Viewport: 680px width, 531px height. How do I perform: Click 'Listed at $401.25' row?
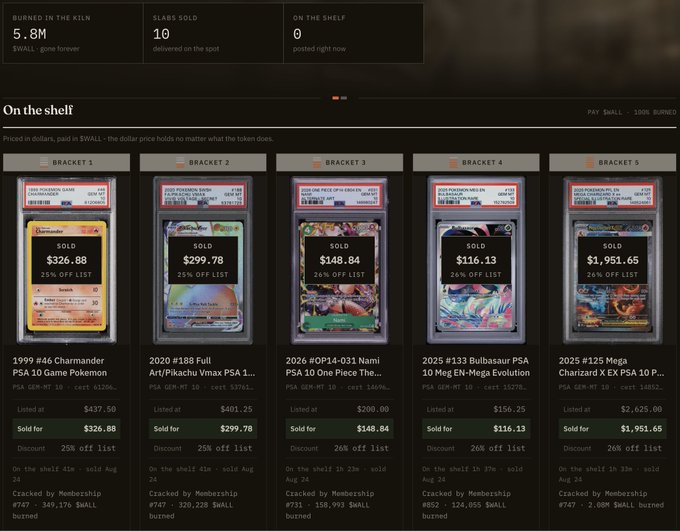[x=203, y=409]
